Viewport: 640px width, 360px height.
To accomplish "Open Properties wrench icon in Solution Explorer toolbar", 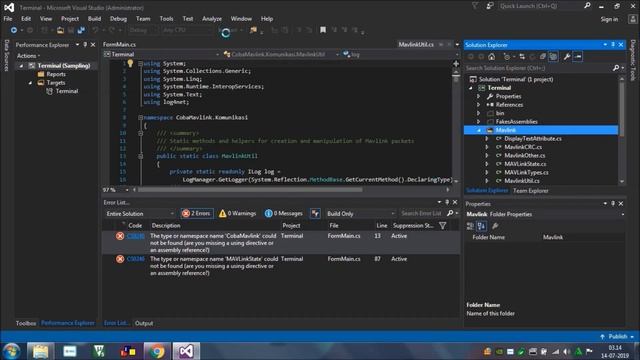I will (567, 57).
